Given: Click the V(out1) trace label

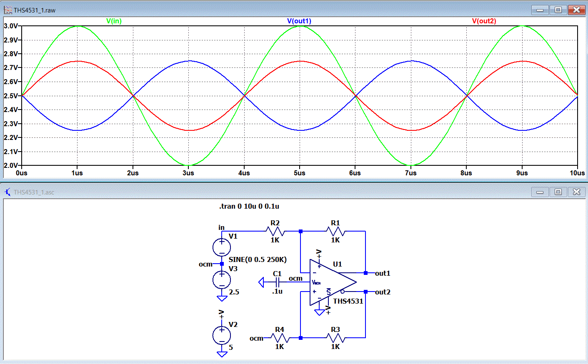Looking at the screenshot, I should 299,21.
